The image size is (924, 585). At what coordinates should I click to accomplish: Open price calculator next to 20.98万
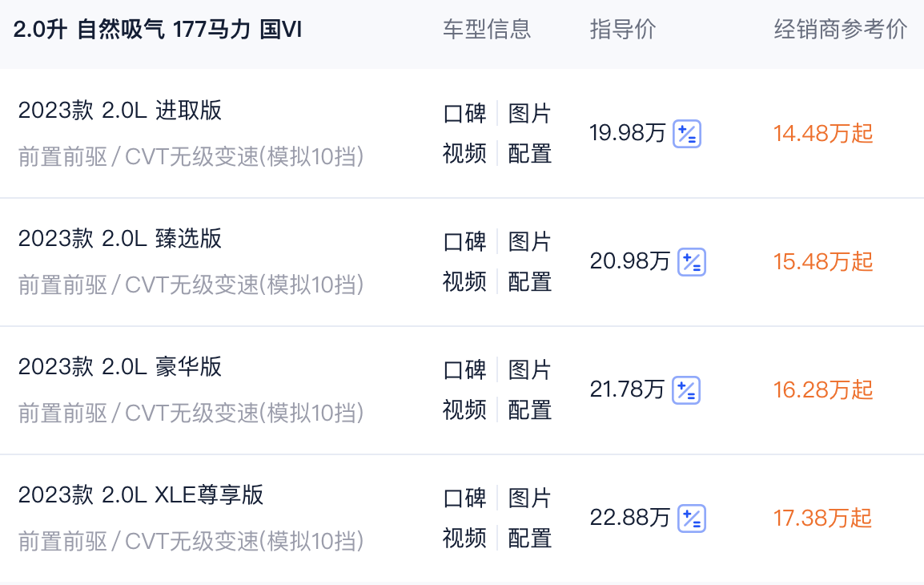tap(691, 262)
